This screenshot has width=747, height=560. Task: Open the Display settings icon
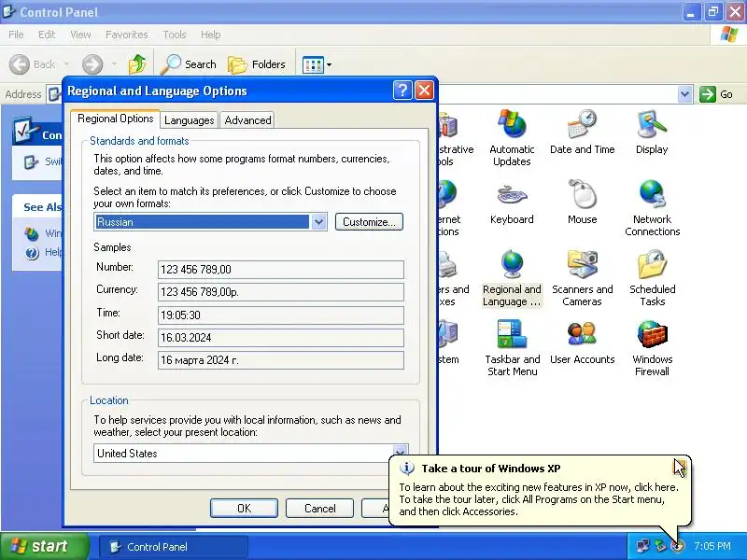pyautogui.click(x=652, y=132)
